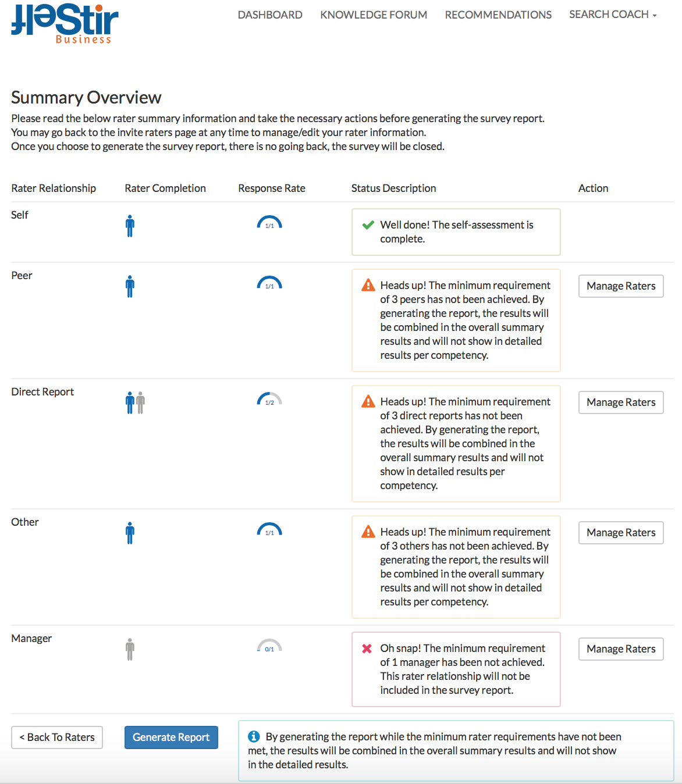Image resolution: width=682 pixels, height=784 pixels.
Task: Click the Manager 0/1 response rate gauge
Action: (x=269, y=646)
